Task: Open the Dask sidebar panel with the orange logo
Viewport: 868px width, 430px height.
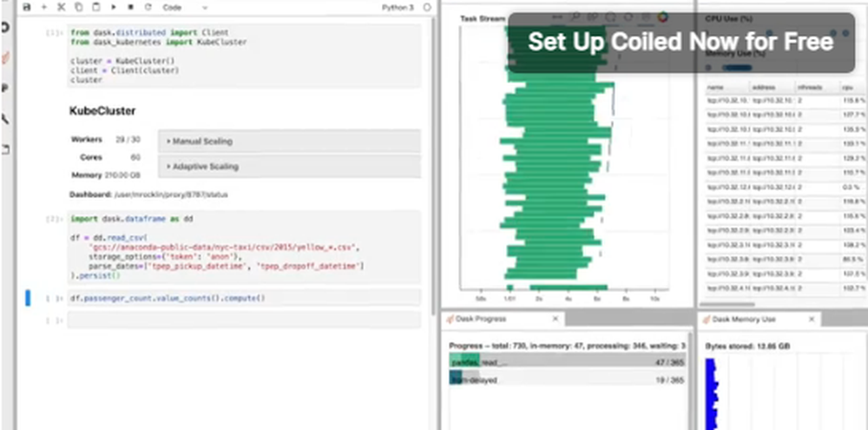Action: point(5,57)
